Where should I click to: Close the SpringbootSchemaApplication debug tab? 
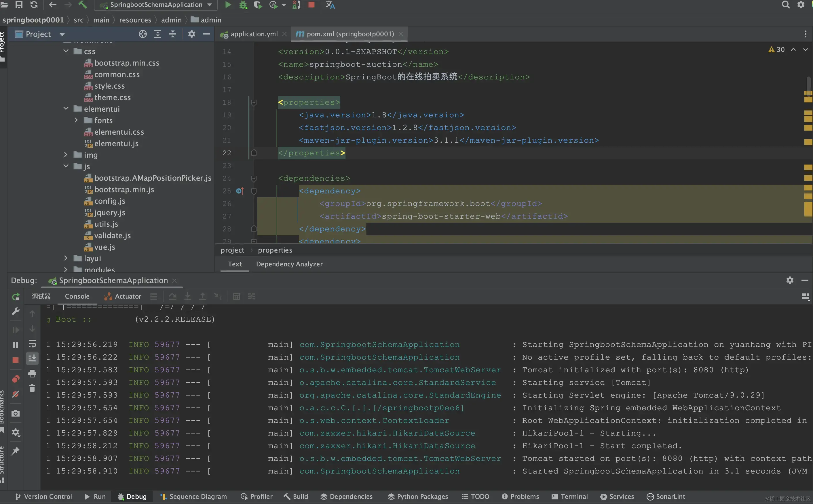click(x=174, y=281)
